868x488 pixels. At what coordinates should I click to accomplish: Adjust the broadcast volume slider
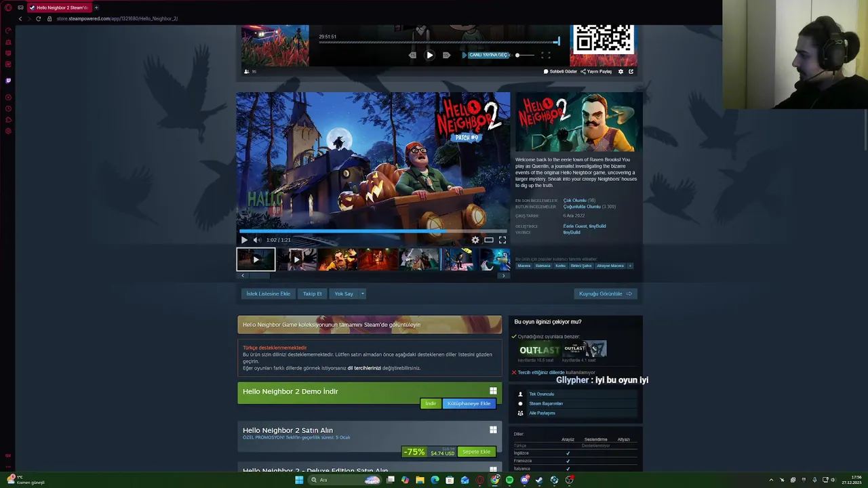[525, 55]
